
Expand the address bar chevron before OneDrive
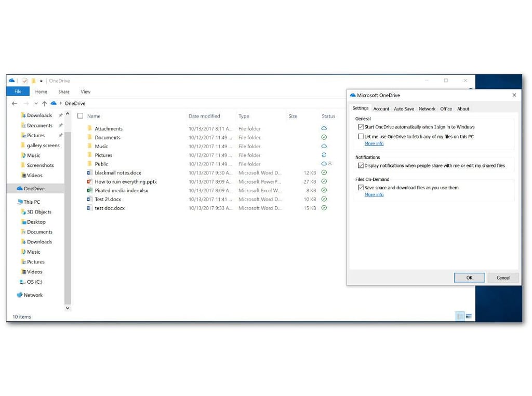[61, 103]
